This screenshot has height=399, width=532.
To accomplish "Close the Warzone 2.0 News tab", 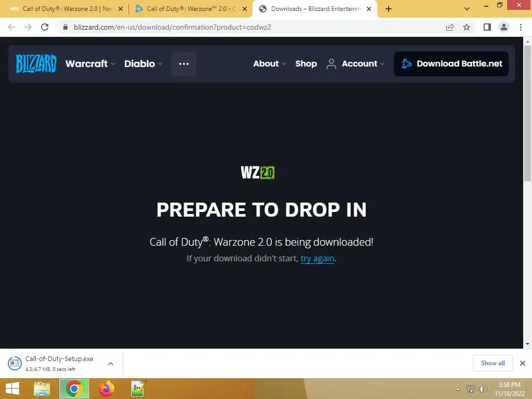I will (x=121, y=9).
